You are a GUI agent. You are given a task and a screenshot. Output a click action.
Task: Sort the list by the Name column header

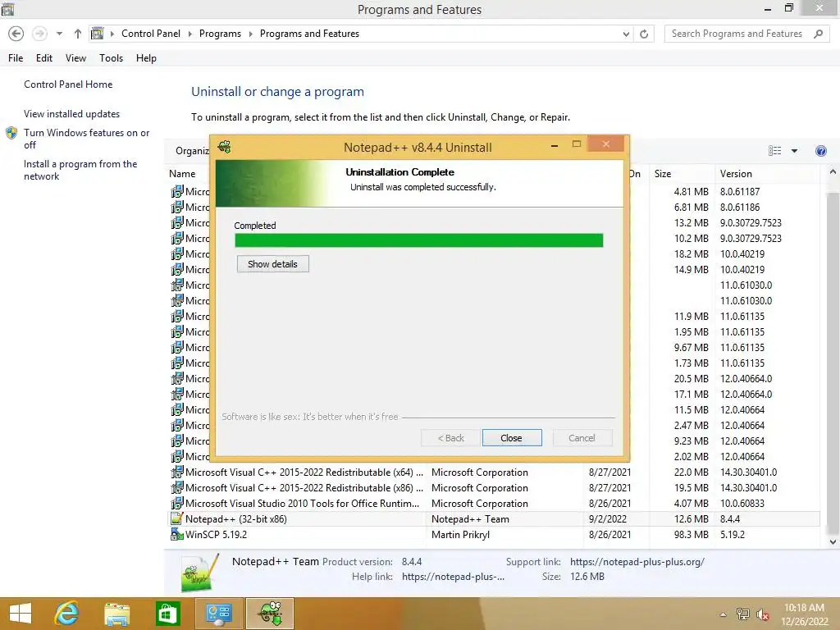click(182, 174)
